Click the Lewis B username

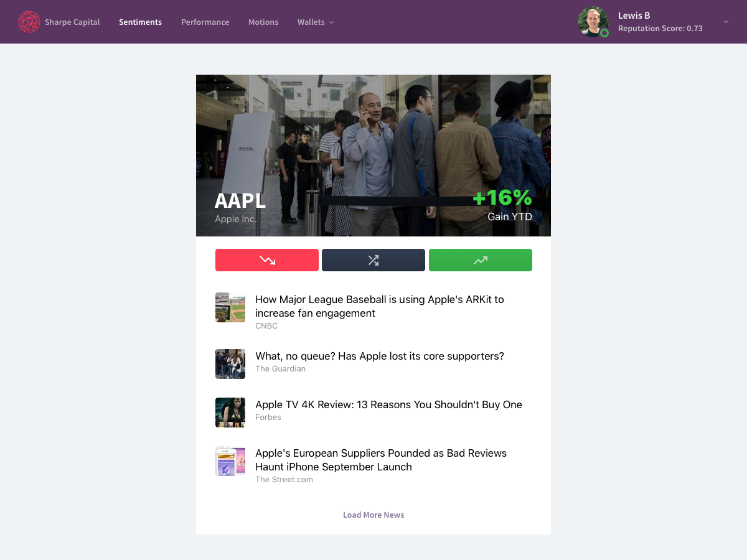point(634,16)
